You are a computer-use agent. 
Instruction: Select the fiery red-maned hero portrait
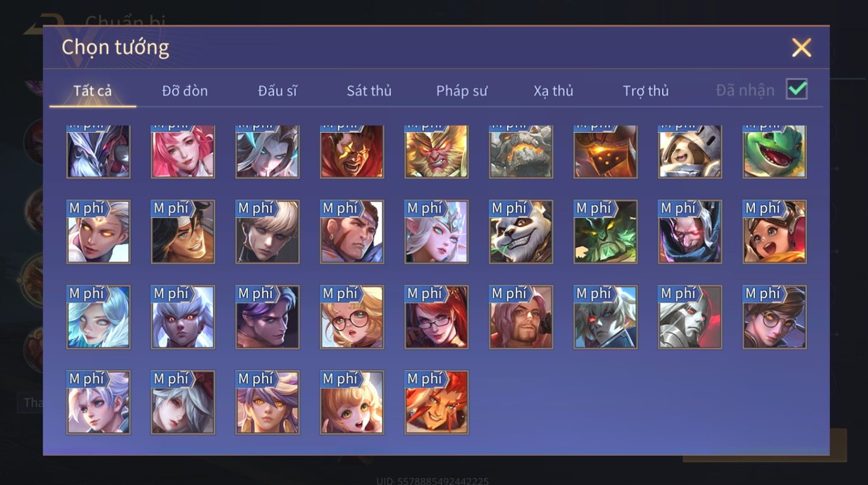[436, 403]
